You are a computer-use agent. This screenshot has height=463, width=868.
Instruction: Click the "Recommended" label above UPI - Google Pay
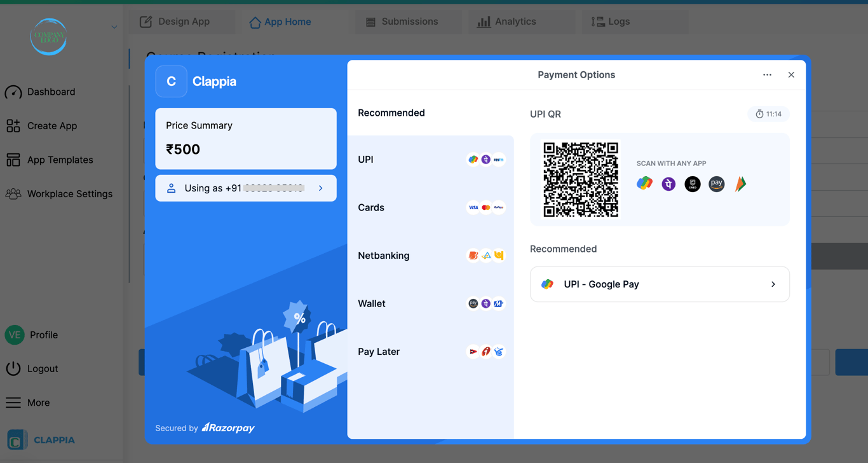[564, 249]
